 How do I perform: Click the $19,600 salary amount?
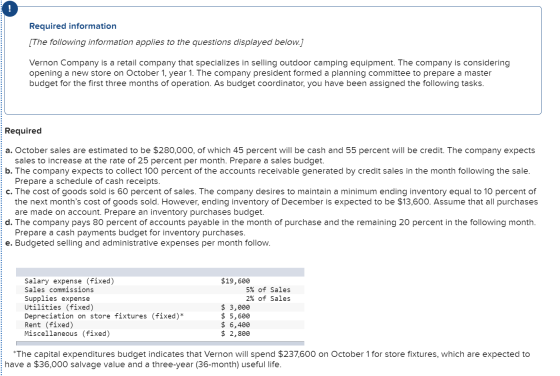(x=235, y=281)
